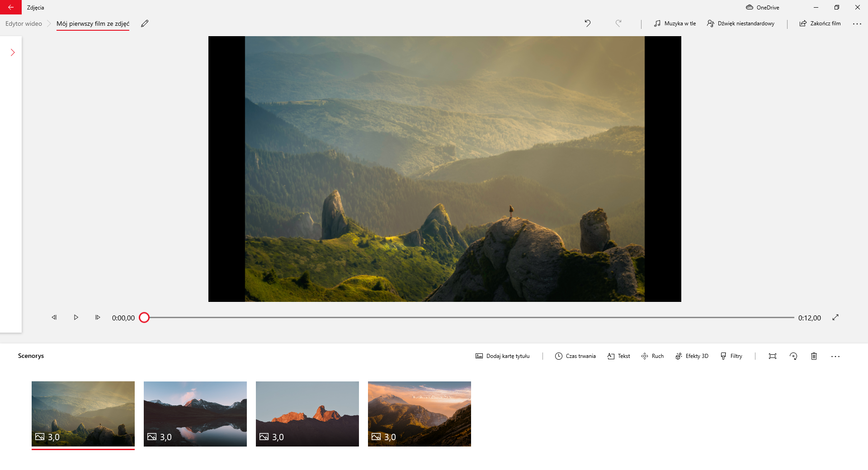Delete the selected clip with the trash icon
Viewport: 868px width, 470px height.
pos(814,356)
